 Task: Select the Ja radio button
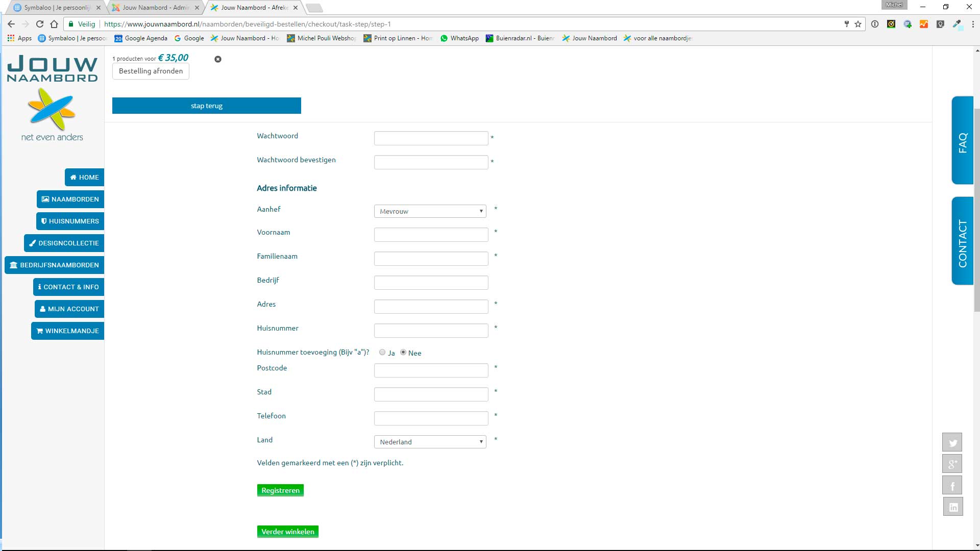tap(382, 352)
